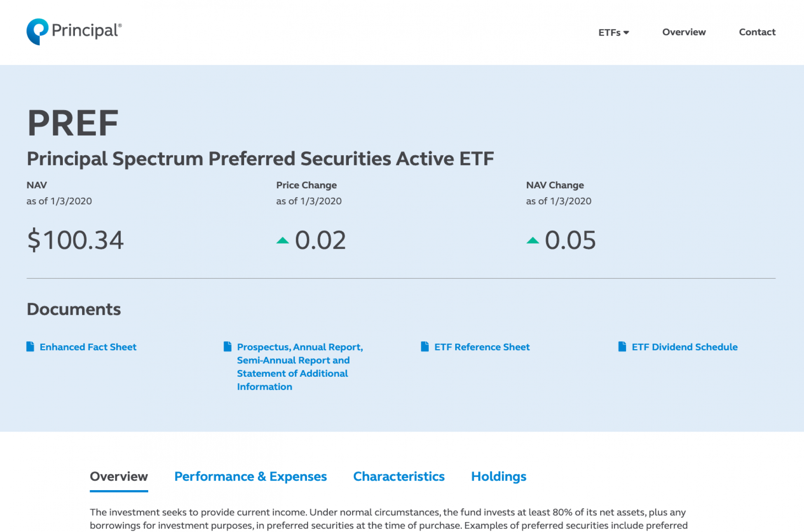Screen dimensions: 804x532
Task: Click the NAV value of $100.34
Action: [x=75, y=239]
